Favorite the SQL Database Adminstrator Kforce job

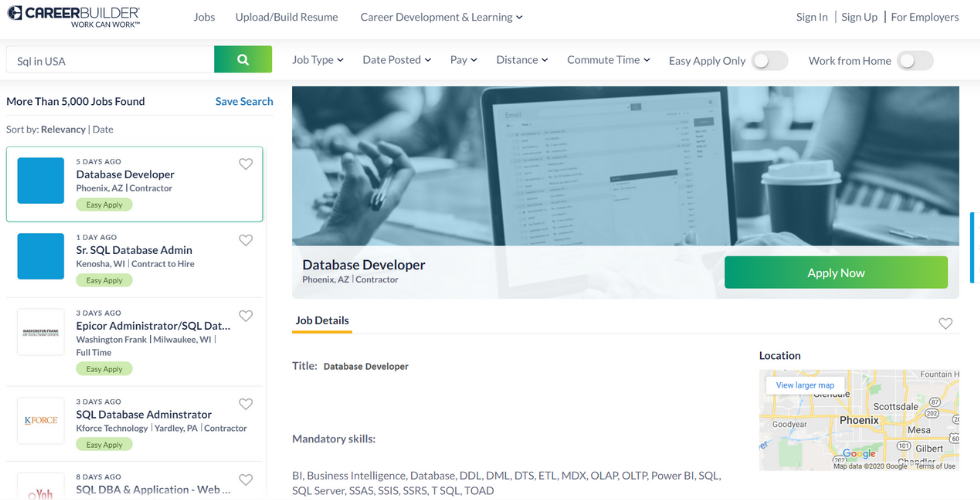click(x=246, y=404)
